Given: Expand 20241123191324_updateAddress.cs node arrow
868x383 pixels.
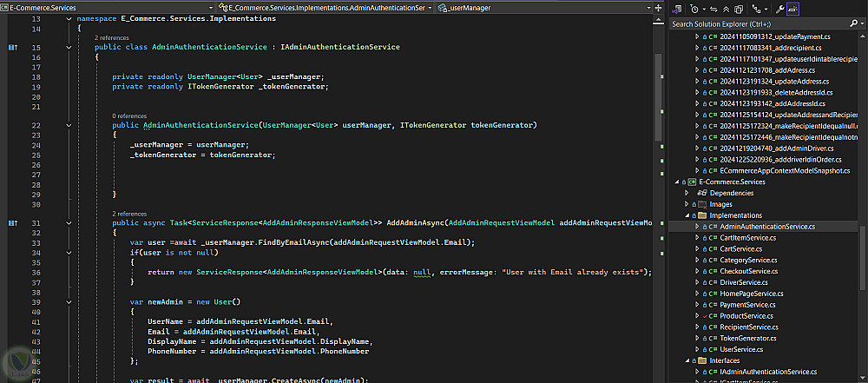Looking at the screenshot, I should (698, 82).
